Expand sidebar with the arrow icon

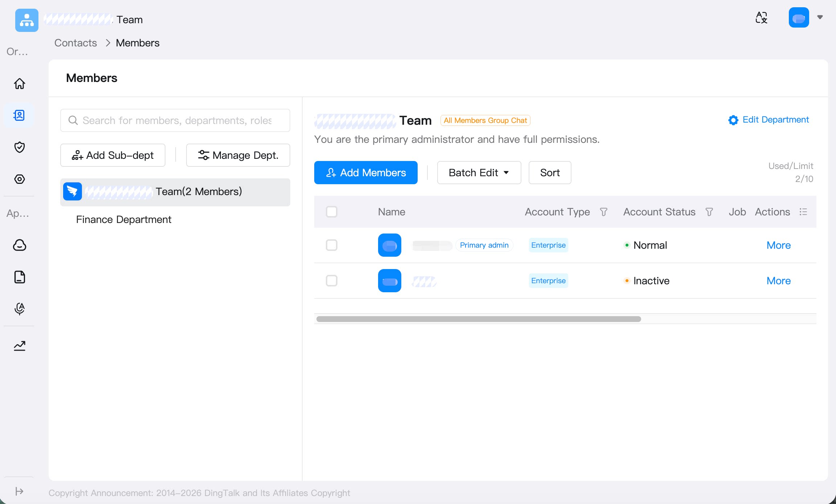(x=19, y=491)
